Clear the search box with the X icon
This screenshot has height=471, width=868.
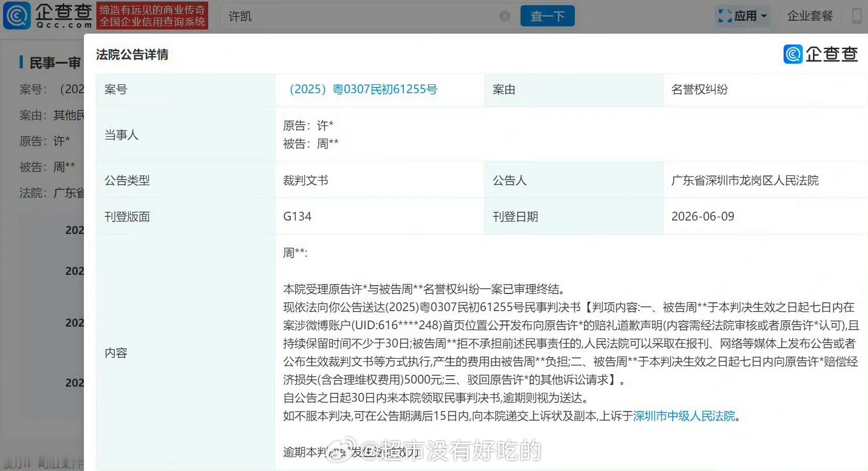coord(505,16)
